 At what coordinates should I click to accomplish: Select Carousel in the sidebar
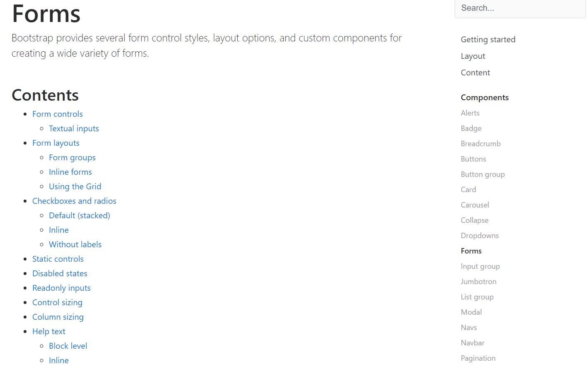475,205
